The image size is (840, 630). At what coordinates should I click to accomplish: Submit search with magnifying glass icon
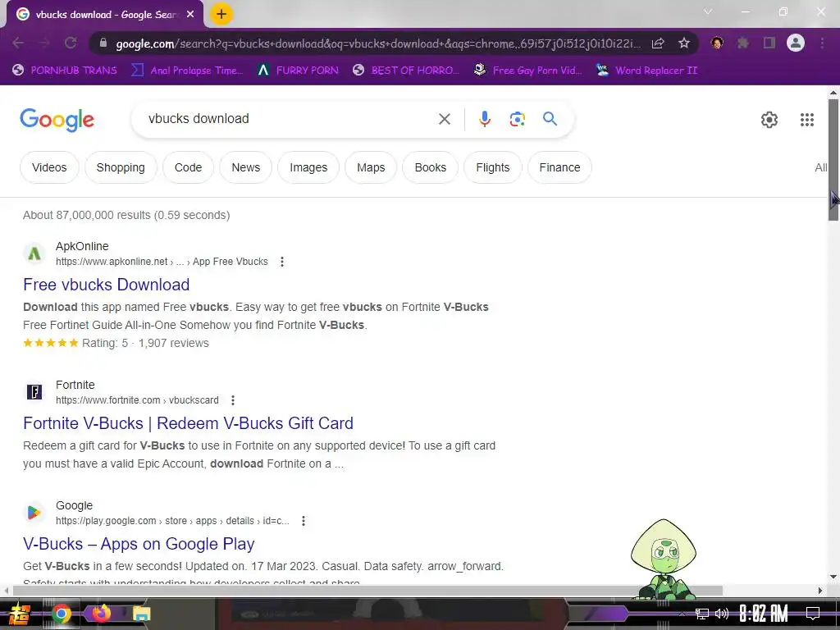tap(550, 118)
